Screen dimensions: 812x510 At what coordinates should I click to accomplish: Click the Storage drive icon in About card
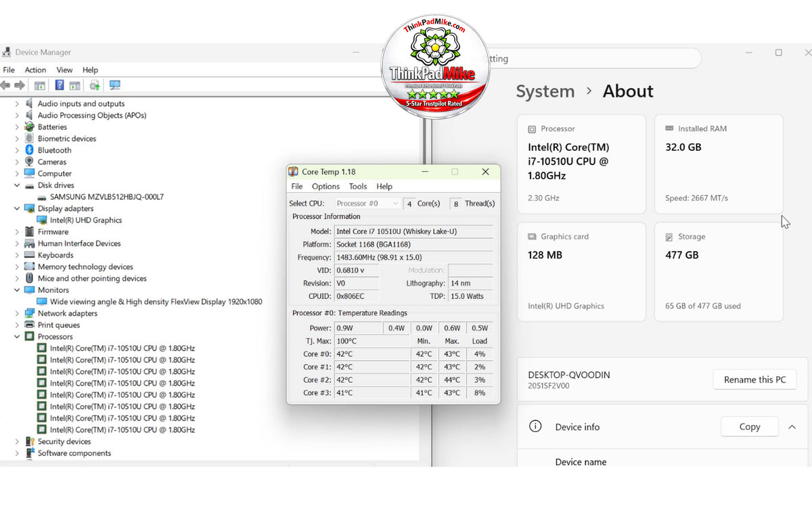[670, 237]
